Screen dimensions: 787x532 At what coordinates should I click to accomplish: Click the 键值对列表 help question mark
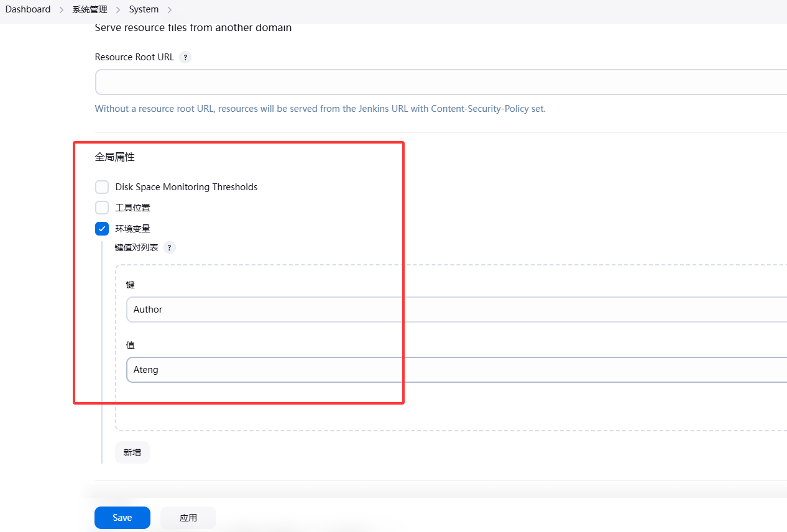(x=169, y=247)
